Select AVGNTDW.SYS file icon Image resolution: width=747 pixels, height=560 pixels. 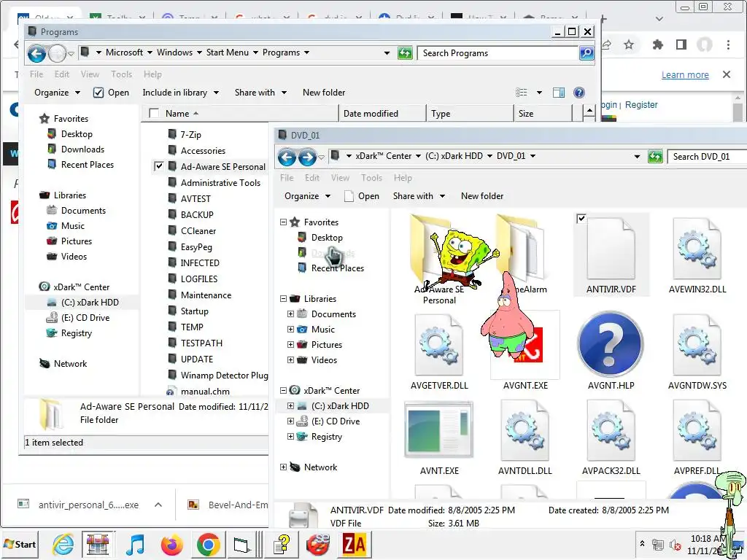click(697, 345)
